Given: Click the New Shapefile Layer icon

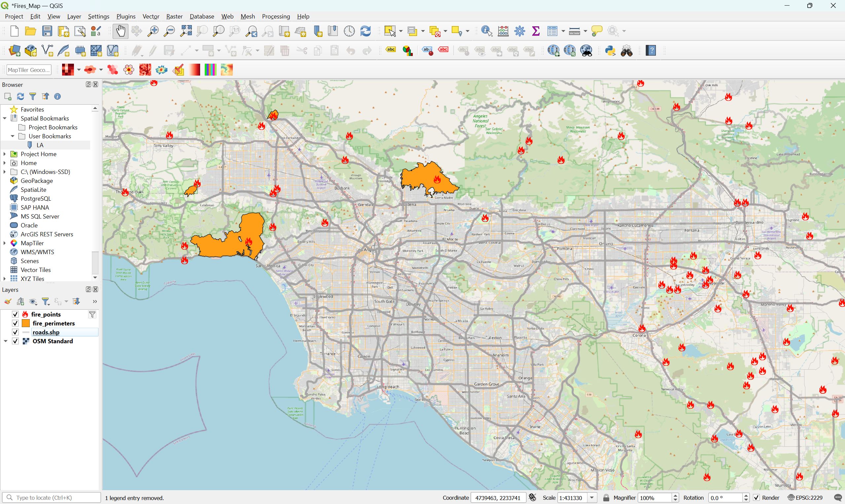Looking at the screenshot, I should click(x=47, y=50).
